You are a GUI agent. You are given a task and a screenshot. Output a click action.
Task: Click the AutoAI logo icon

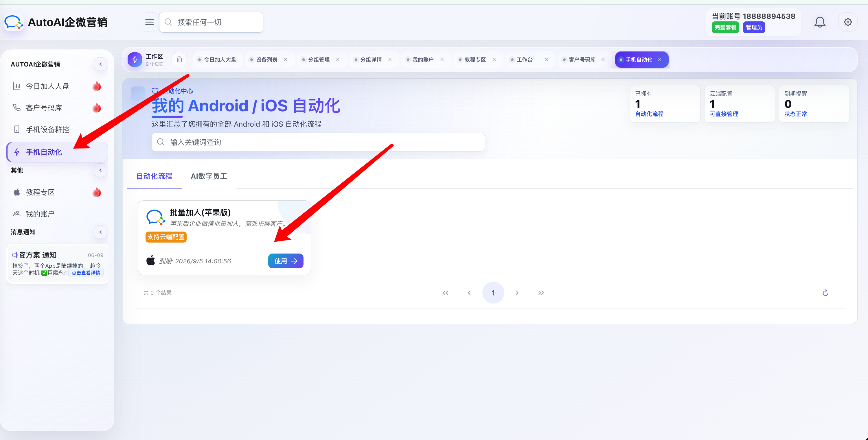coord(14,22)
